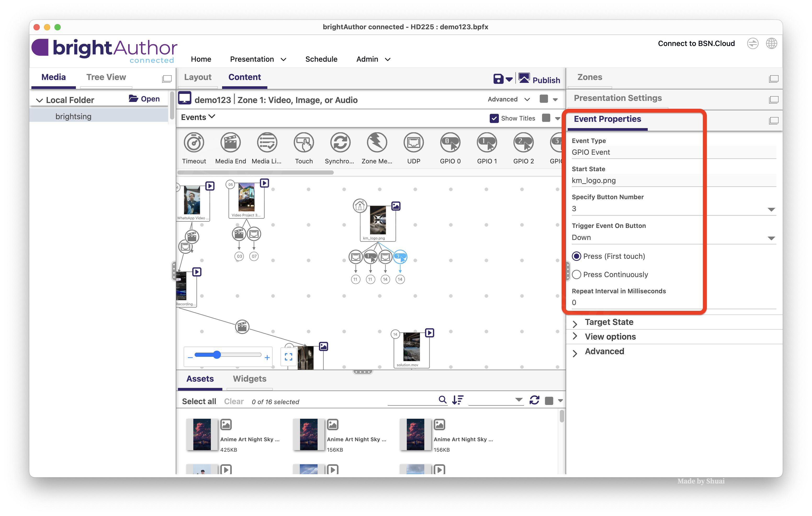Screen dimensions: 812x516
Task: Select the Touch event icon
Action: (x=303, y=142)
